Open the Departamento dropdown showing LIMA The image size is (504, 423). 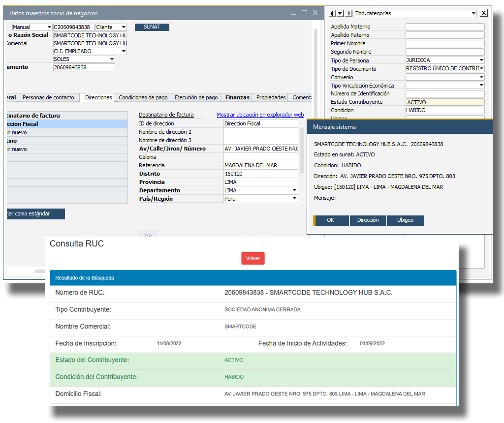[294, 190]
